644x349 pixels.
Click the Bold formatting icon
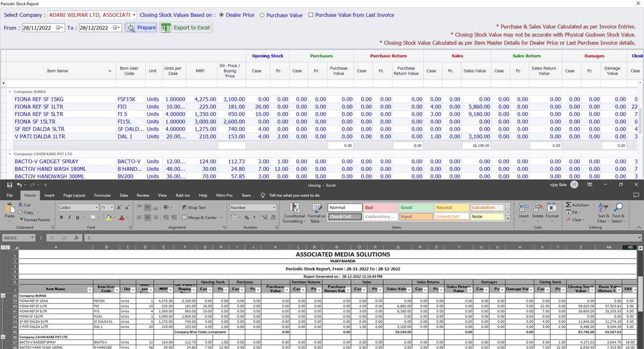[x=62, y=217]
